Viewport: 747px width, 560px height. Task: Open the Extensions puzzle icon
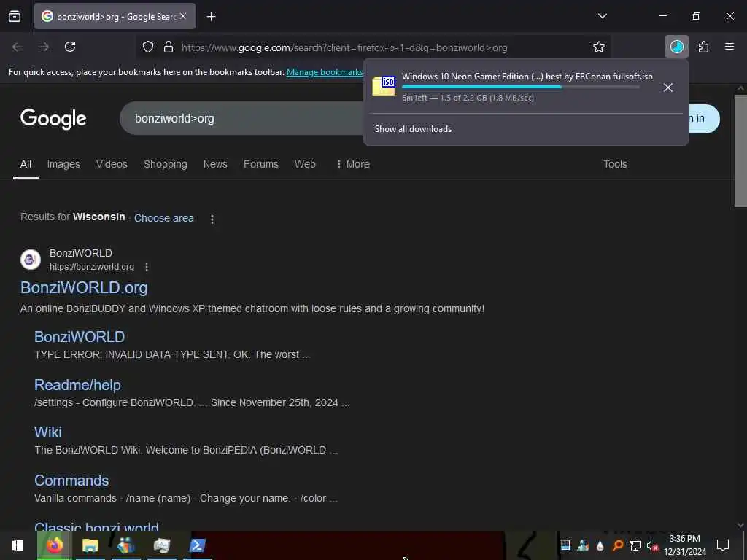pos(703,47)
